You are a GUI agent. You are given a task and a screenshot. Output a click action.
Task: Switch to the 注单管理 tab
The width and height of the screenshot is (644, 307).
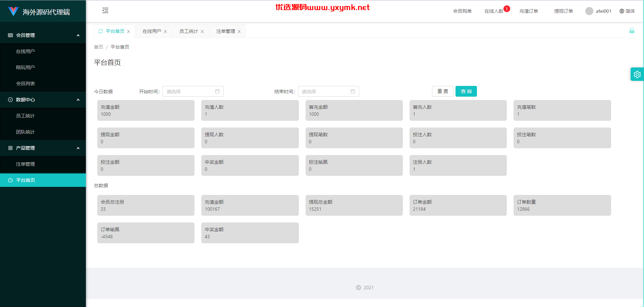tap(225, 31)
